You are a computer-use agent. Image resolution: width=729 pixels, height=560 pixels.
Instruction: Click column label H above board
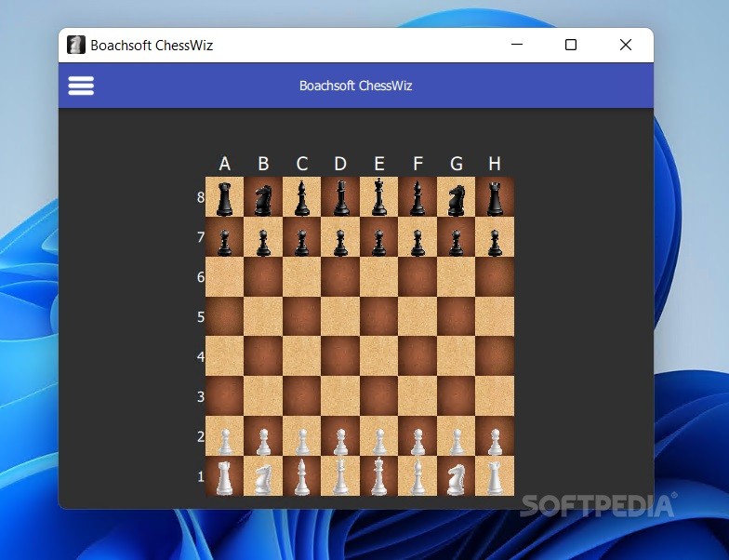click(495, 164)
